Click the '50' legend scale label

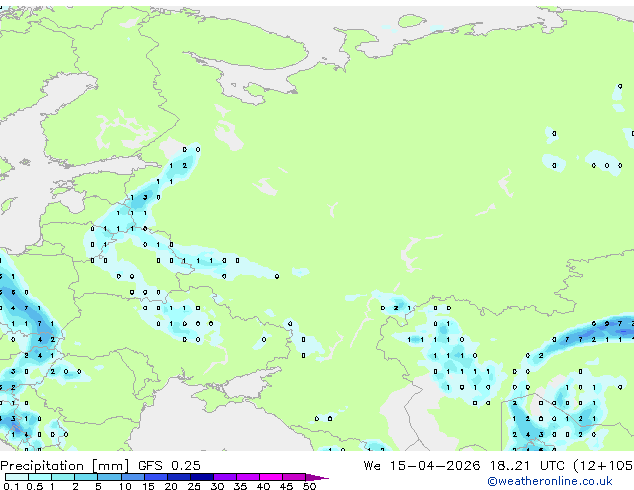(309, 486)
